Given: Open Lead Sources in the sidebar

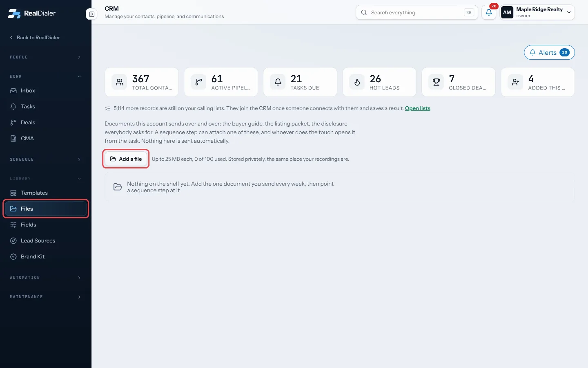Looking at the screenshot, I should click(x=46, y=241).
